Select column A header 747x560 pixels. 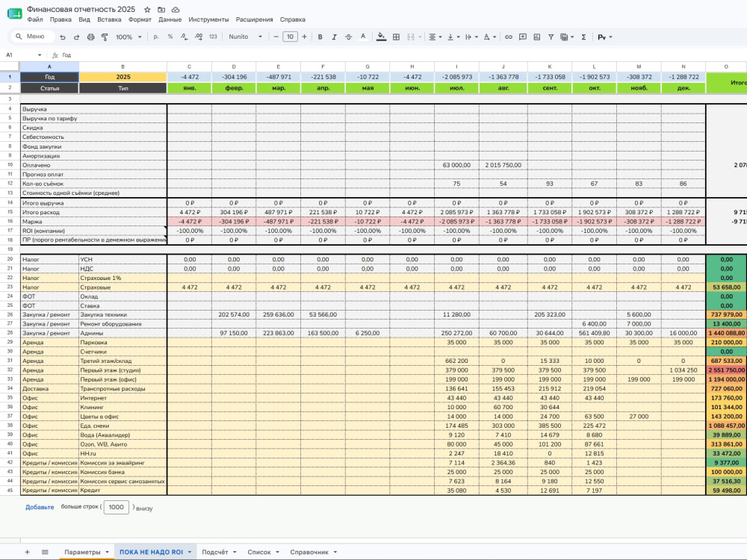49,66
